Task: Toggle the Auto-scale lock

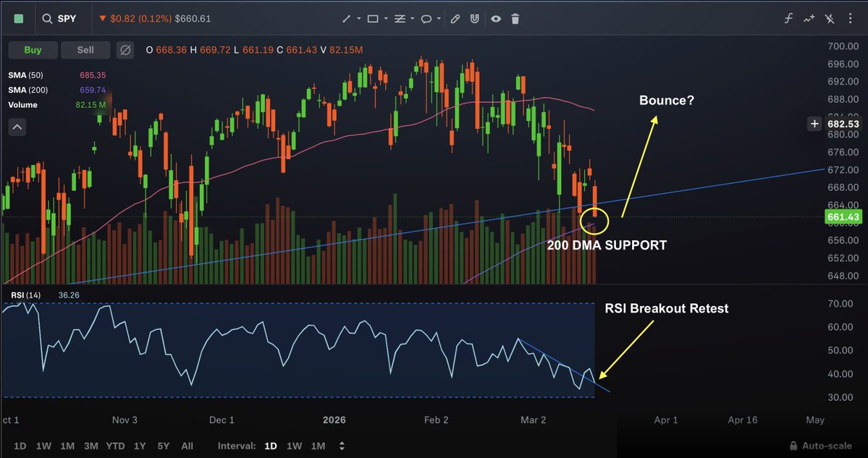Action: coord(821,446)
